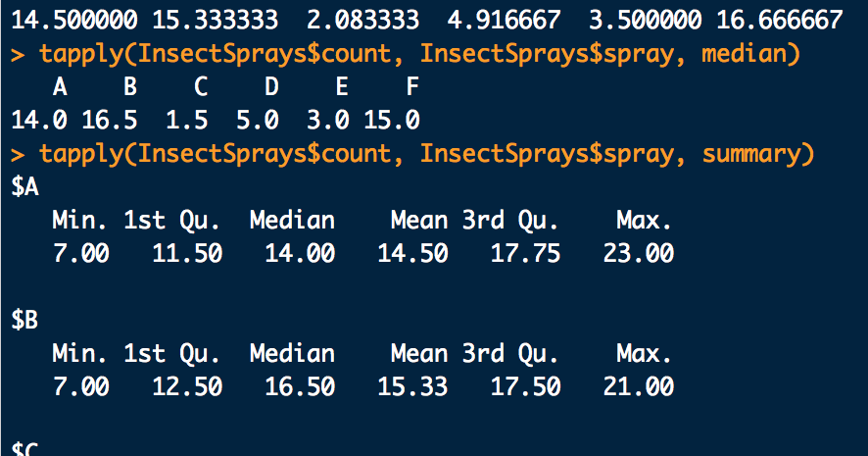Click column header F in median output
Screen dimensions: 868x456
coord(412,87)
